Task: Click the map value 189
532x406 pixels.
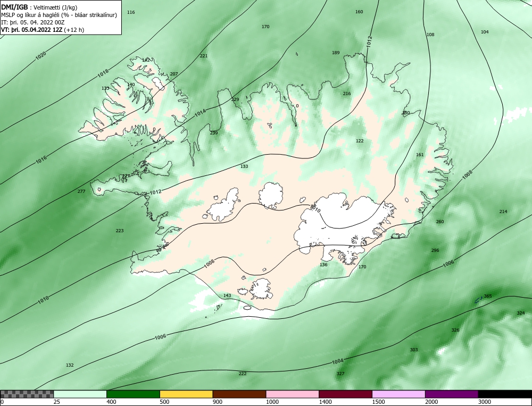Action: (336, 53)
